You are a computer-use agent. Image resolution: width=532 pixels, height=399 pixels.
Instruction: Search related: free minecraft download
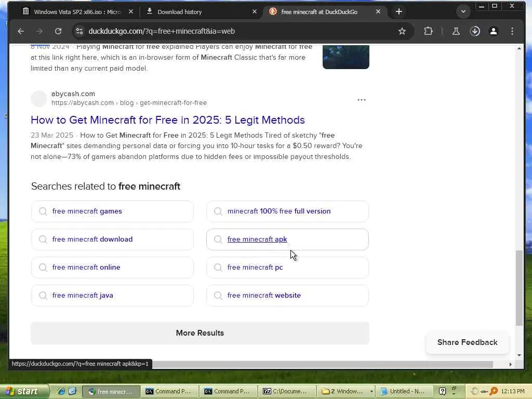[112, 240]
